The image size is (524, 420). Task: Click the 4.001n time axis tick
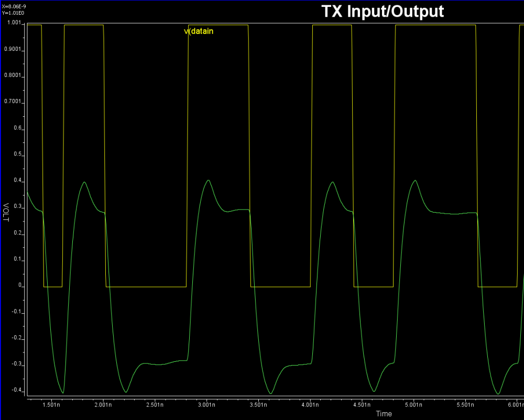coord(311,405)
